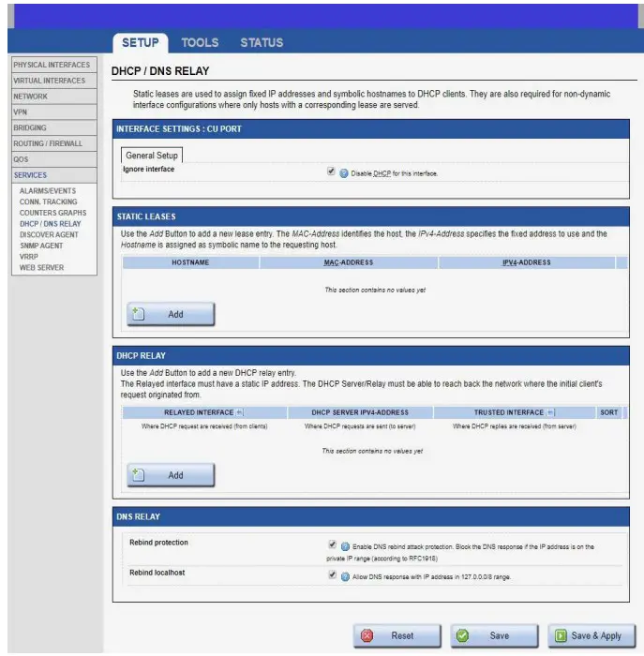Image resolution: width=644 pixels, height=656 pixels.
Task: Click the sort icon in the Trusted Interface header
Action: (x=550, y=412)
